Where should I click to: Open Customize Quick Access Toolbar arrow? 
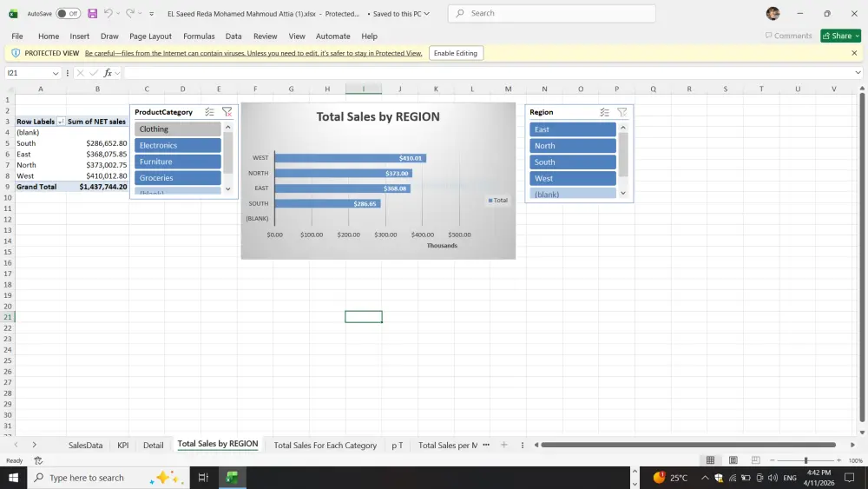coord(152,14)
